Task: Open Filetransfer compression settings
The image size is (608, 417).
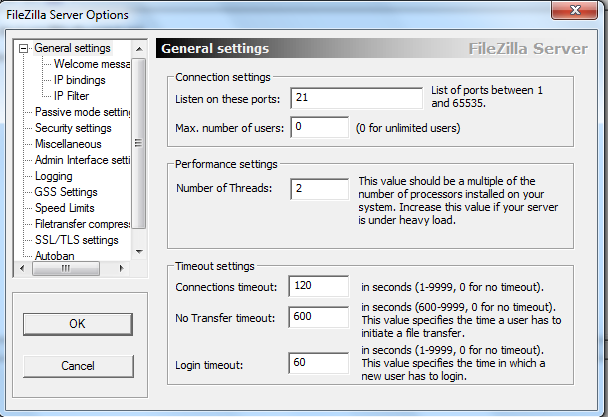Action: (83, 224)
